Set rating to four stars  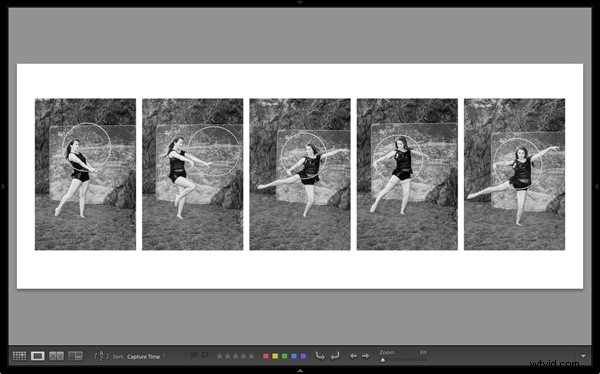pyautogui.click(x=243, y=356)
